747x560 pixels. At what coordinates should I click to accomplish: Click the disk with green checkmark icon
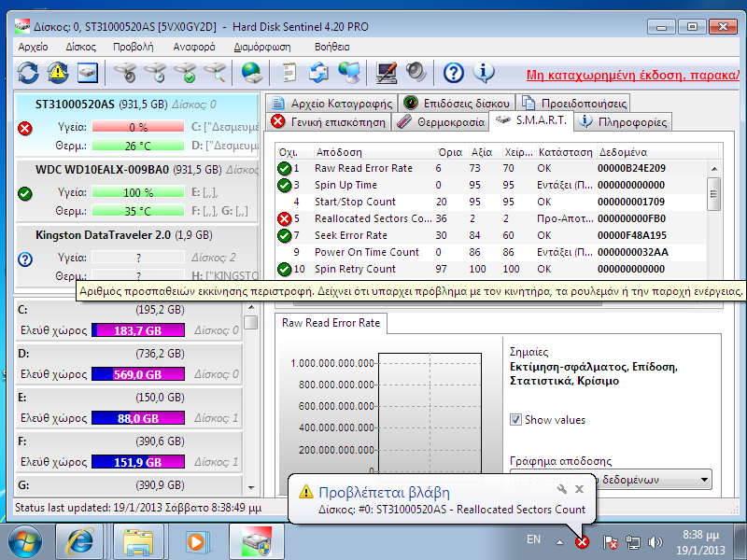click(185, 73)
